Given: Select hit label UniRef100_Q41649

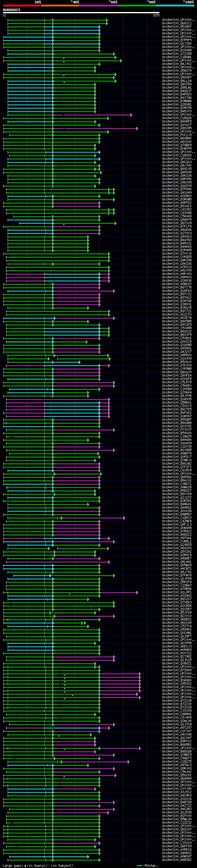Looking at the screenshot, I should click(177, 192).
